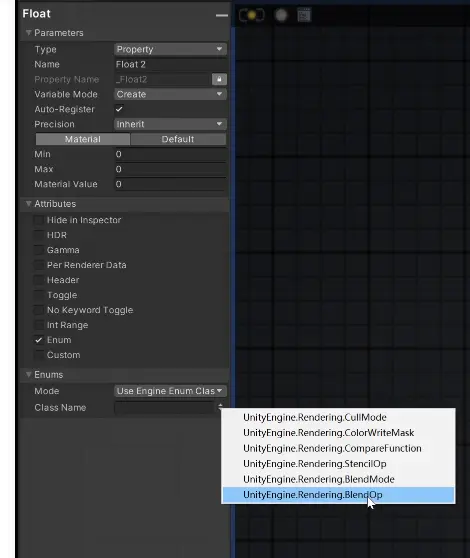Viewport: 470px width, 558px height.
Task: Enable Hide in Inspector attribute
Action: click(38, 220)
